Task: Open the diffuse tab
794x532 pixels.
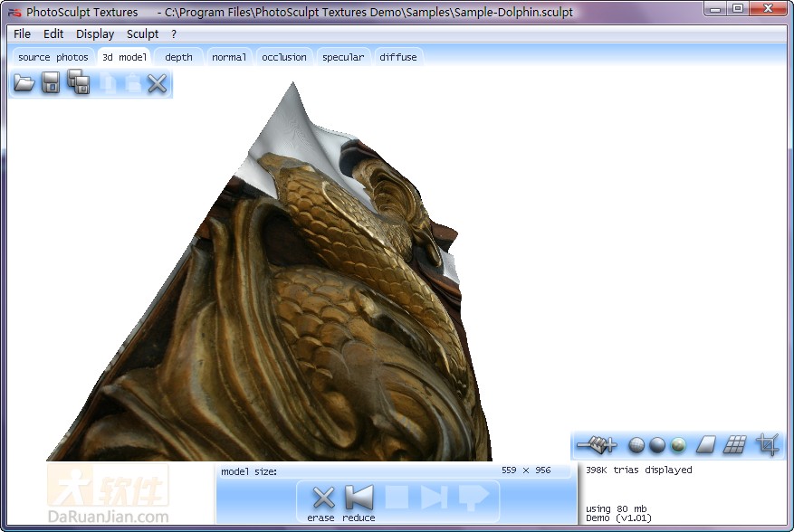Action: [398, 57]
